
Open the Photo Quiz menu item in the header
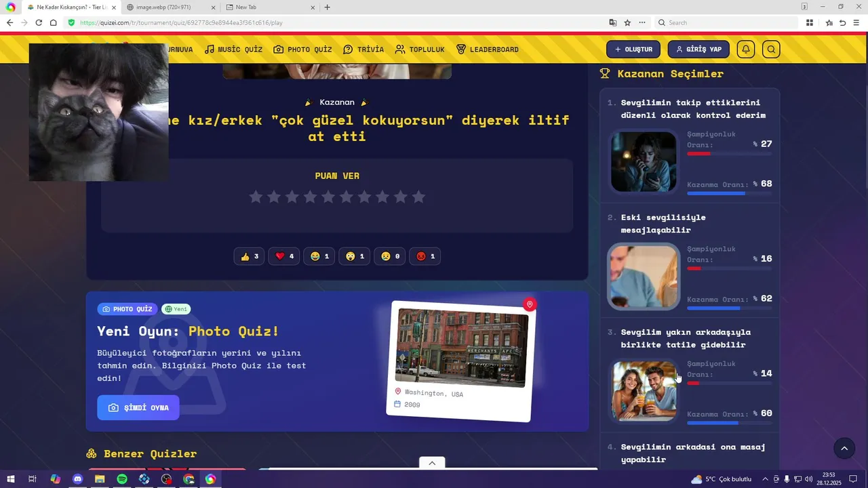click(x=302, y=49)
